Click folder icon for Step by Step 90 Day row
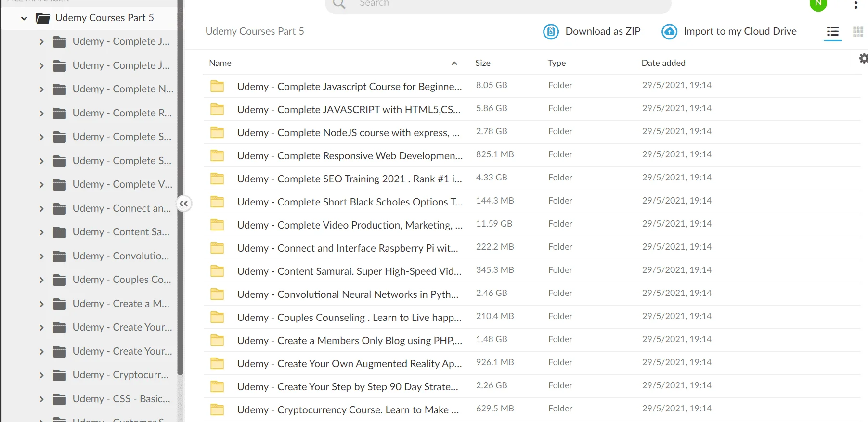 pyautogui.click(x=217, y=386)
